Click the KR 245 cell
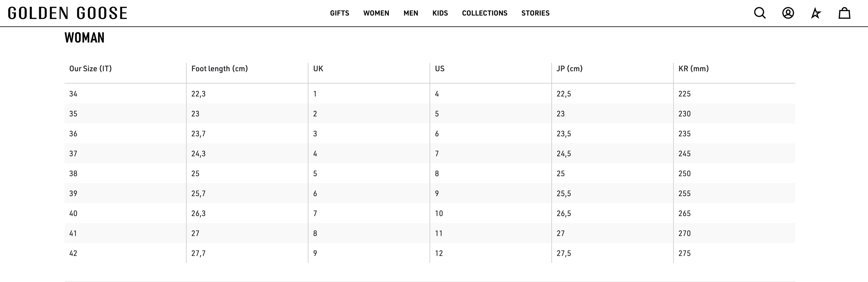The image size is (868, 282). 684,154
